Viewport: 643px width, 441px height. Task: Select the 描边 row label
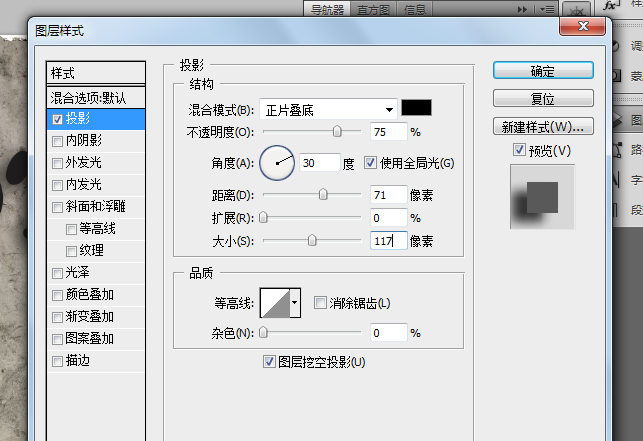coord(78,361)
